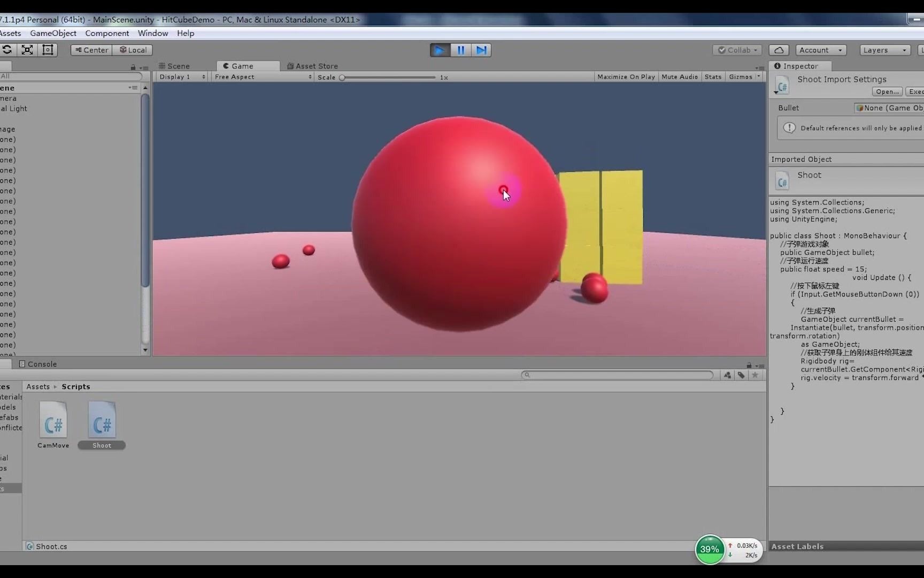The height and width of the screenshot is (578, 924).
Task: Toggle Mute Audio in the Game view
Action: [x=680, y=77]
